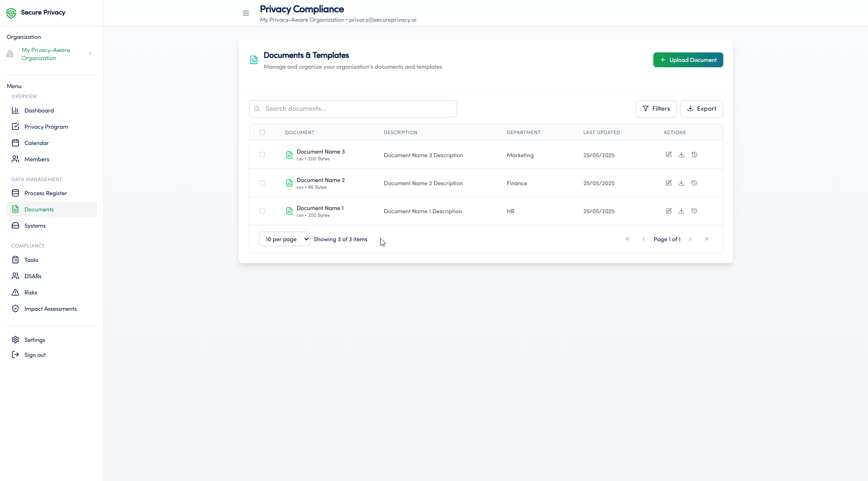Click the Risks warning icon
The height and width of the screenshot is (481, 868).
pos(15,292)
